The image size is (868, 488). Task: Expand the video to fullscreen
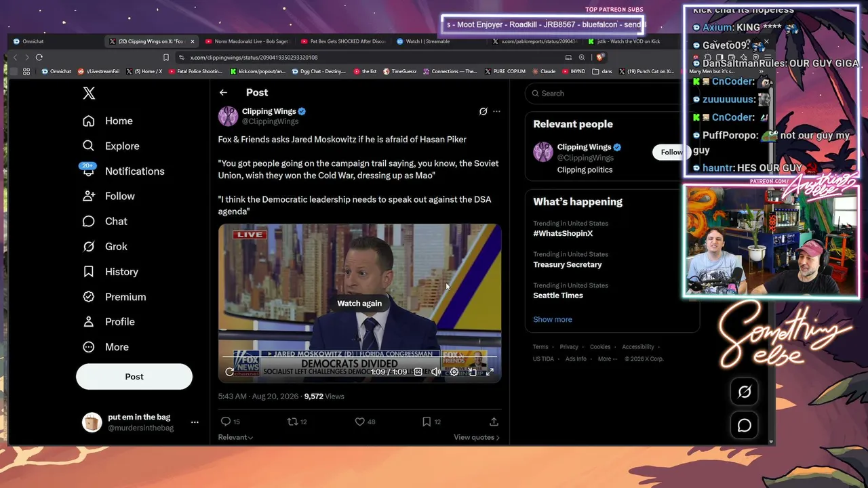[x=490, y=371]
